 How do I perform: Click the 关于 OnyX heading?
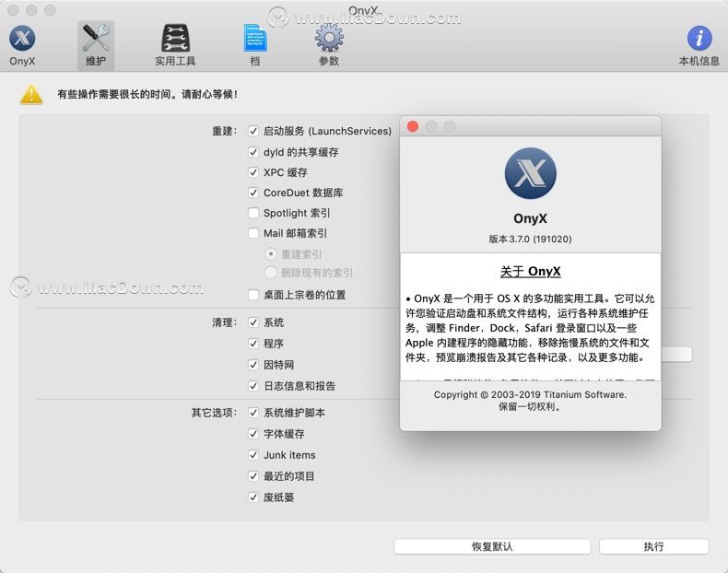530,272
